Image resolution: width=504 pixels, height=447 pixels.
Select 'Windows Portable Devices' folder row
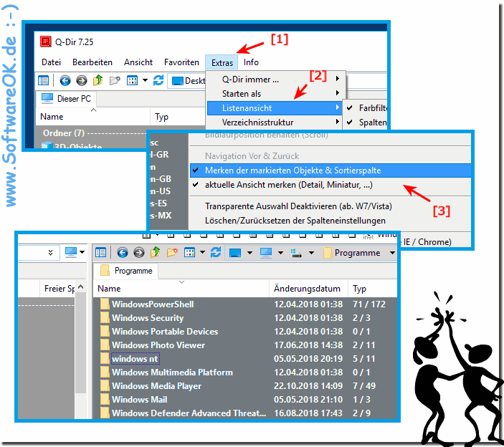point(245,331)
